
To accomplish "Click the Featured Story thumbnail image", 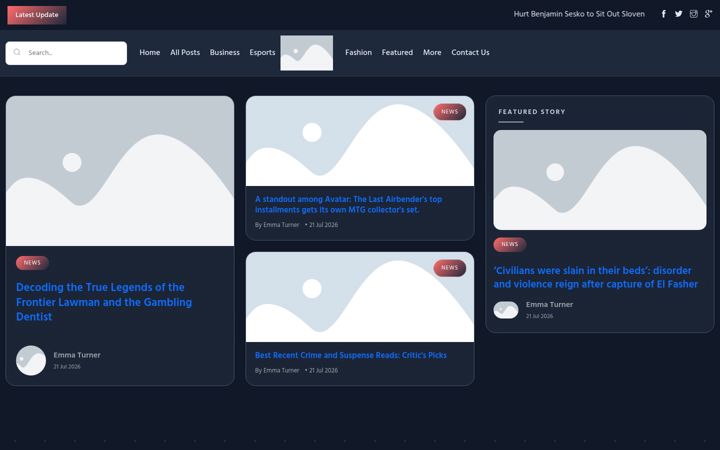I will (x=600, y=180).
